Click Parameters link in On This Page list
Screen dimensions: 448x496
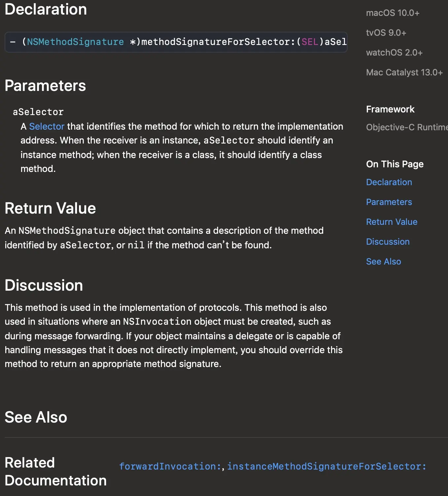(389, 202)
